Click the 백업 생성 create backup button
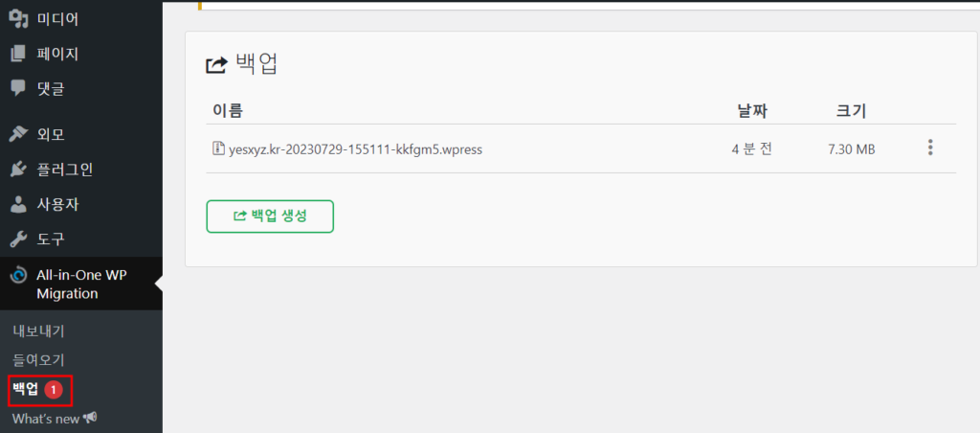Image resolution: width=980 pixels, height=433 pixels. click(270, 216)
